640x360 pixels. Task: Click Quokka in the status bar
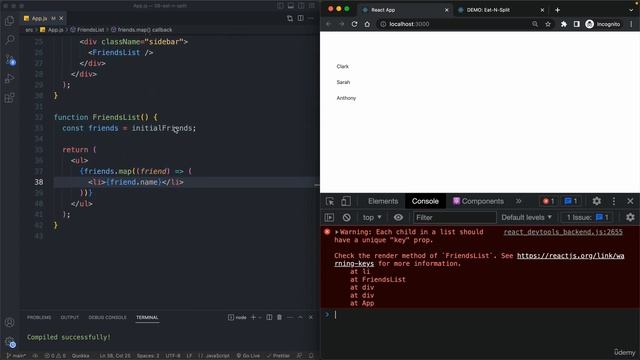(80, 356)
